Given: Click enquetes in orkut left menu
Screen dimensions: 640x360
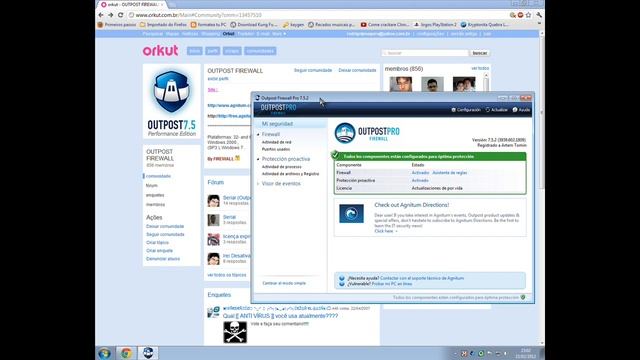Looking at the screenshot, I should click(x=155, y=195).
